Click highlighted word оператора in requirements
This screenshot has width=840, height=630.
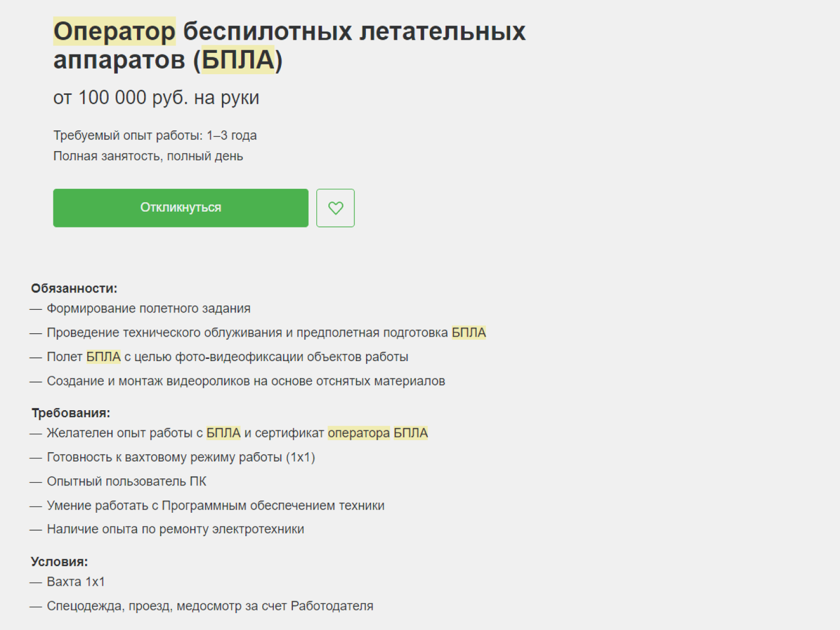358,433
